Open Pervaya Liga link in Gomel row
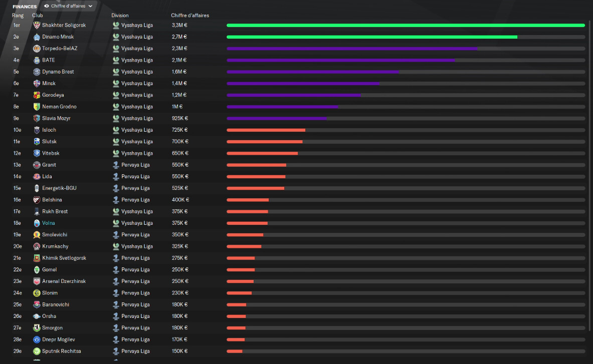Screen dimensions: 593x364 pos(135,269)
